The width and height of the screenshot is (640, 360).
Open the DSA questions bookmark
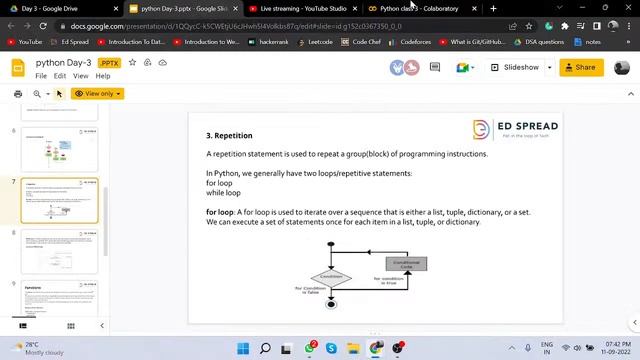pyautogui.click(x=539, y=42)
